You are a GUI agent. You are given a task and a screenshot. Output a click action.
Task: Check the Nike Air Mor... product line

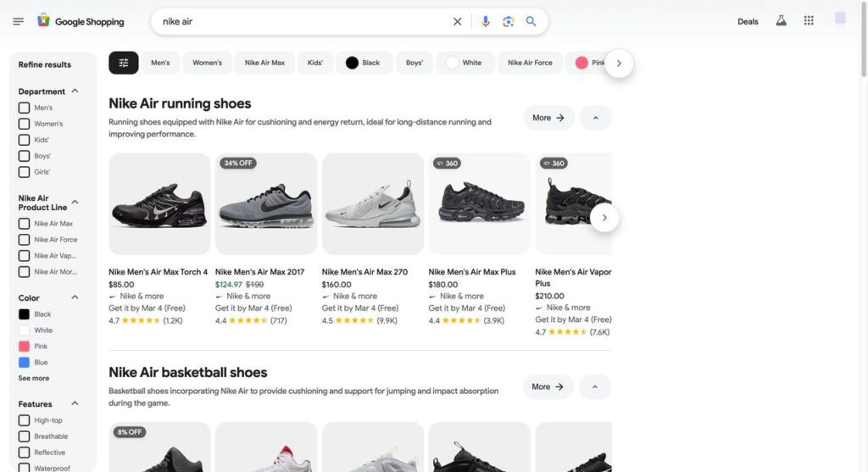[x=25, y=272]
